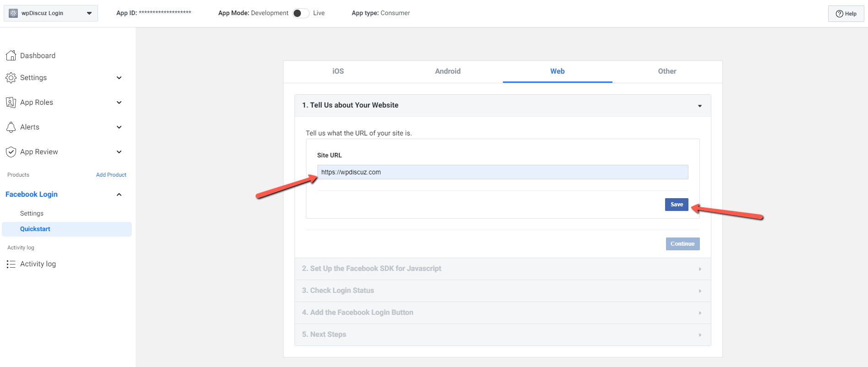
Task: Expand the App Review chevron
Action: coord(119,152)
